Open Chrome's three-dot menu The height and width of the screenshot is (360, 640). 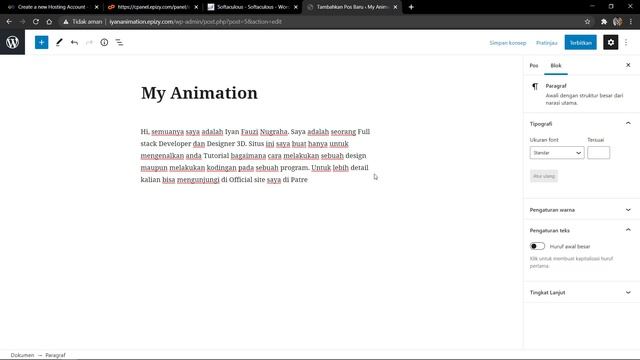[x=631, y=22]
